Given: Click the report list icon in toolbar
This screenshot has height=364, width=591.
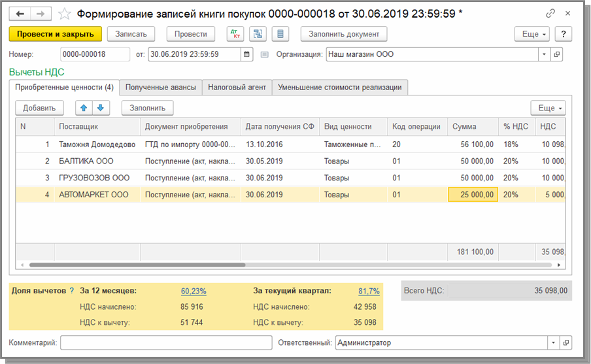Looking at the screenshot, I should click(x=280, y=34).
